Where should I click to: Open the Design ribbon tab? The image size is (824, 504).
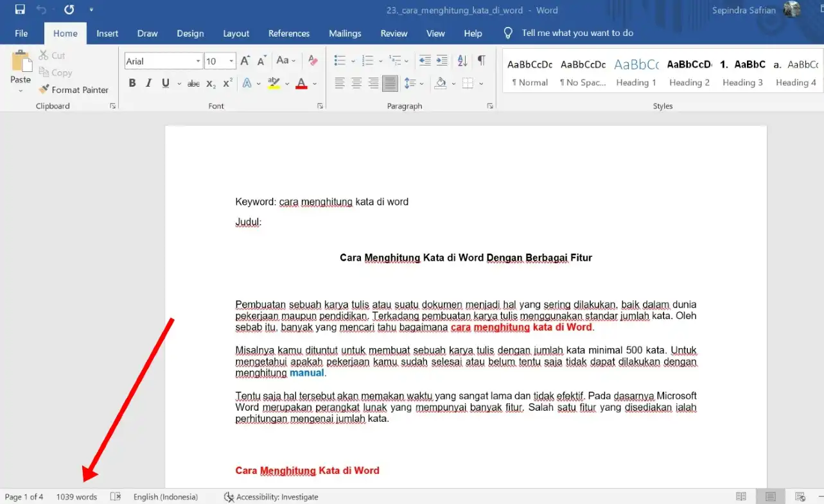point(190,33)
